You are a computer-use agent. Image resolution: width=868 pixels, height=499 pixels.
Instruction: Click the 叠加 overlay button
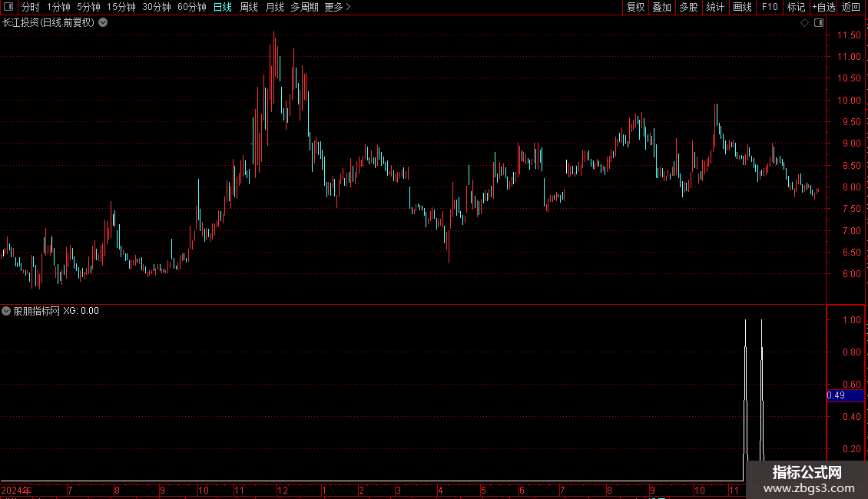pyautogui.click(x=661, y=7)
